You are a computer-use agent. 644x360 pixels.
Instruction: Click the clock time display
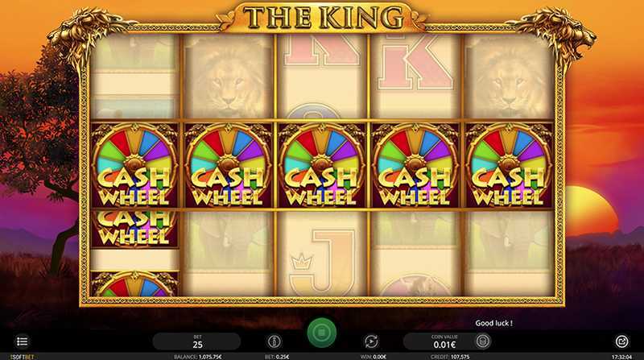point(621,357)
